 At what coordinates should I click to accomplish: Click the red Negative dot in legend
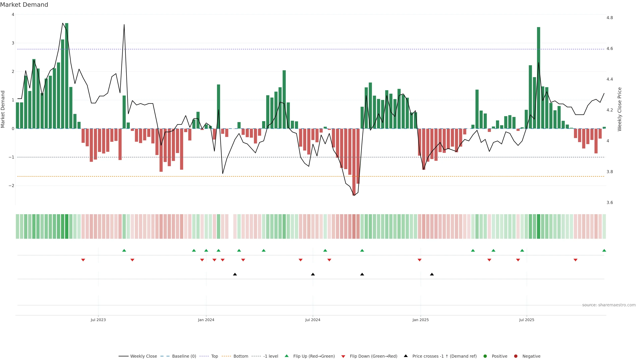(516, 356)
